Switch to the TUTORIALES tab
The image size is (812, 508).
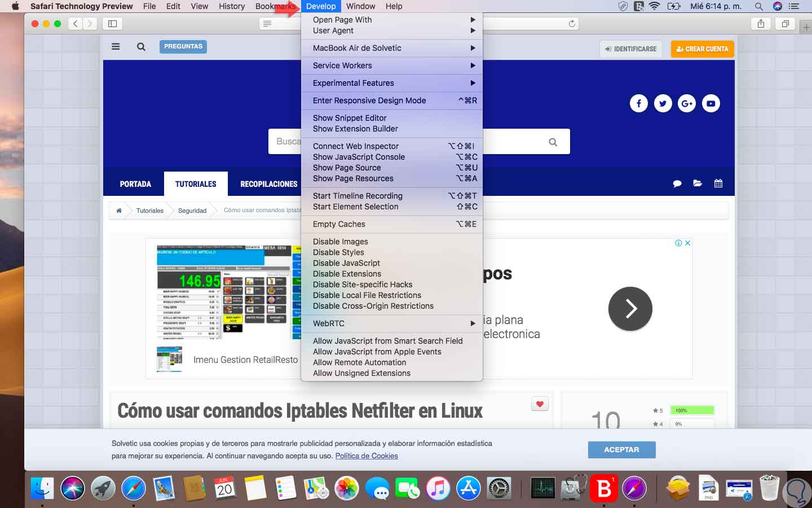tap(196, 184)
